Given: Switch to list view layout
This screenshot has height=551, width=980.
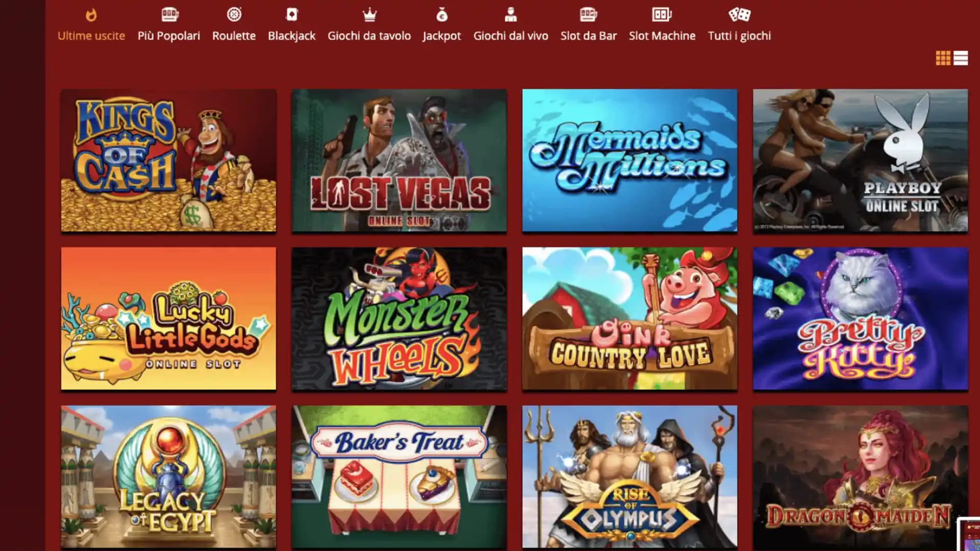Looking at the screenshot, I should (961, 58).
